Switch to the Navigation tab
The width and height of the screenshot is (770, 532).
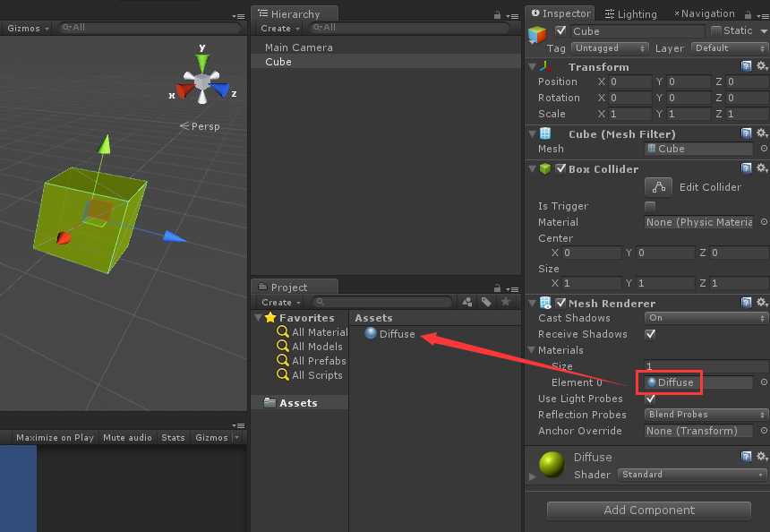(705, 13)
